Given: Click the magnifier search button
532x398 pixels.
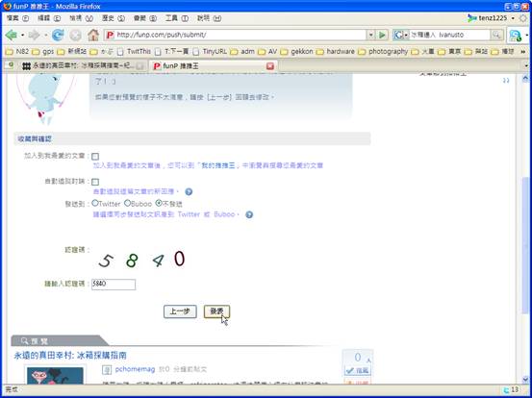Looking at the screenshot, I should coord(496,35).
